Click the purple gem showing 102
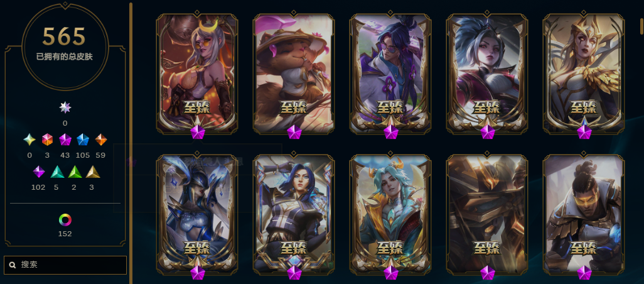This screenshot has width=644, height=284. (x=39, y=172)
